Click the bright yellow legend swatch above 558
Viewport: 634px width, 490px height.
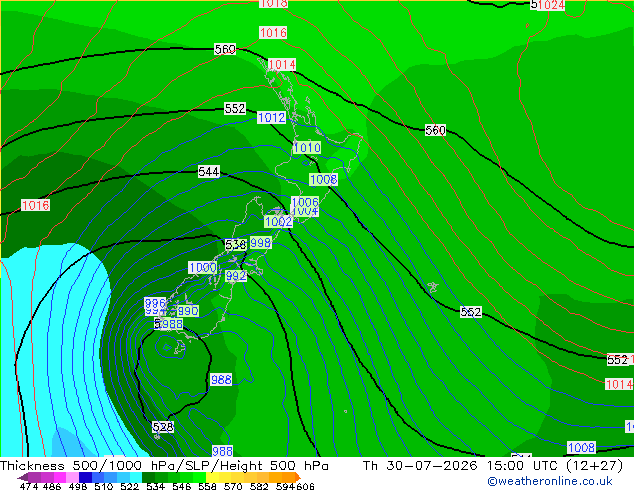click(211, 477)
